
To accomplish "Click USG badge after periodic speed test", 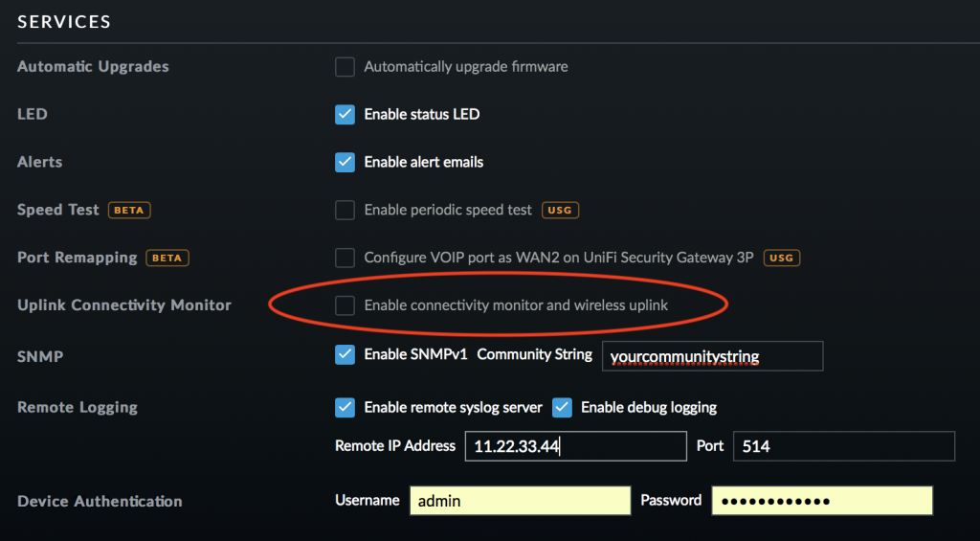I will point(560,210).
